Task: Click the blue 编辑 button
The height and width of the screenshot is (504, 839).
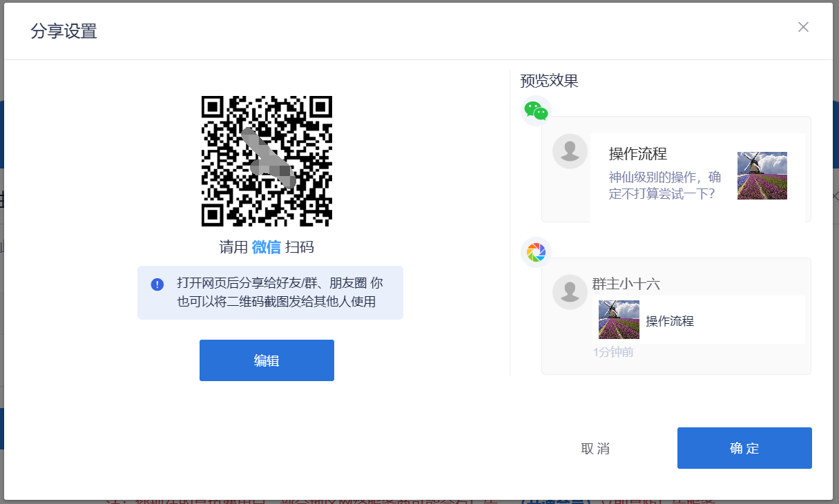Action: [267, 360]
